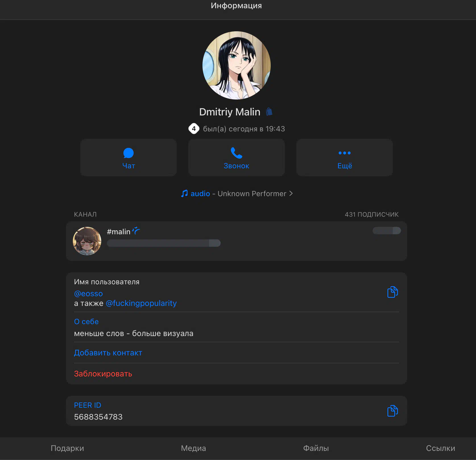Open the #malin channel avatar
476x460 pixels.
click(x=87, y=241)
